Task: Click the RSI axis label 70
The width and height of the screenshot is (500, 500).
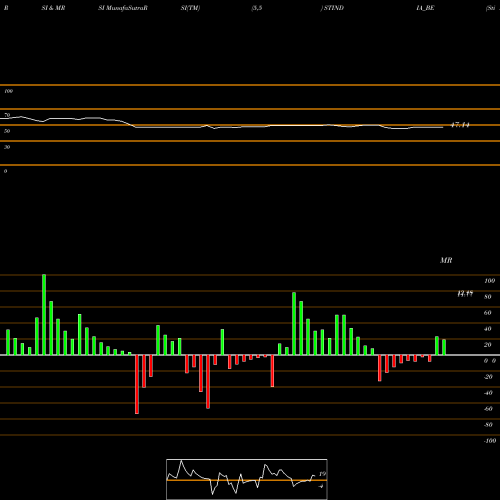Action: [7, 115]
